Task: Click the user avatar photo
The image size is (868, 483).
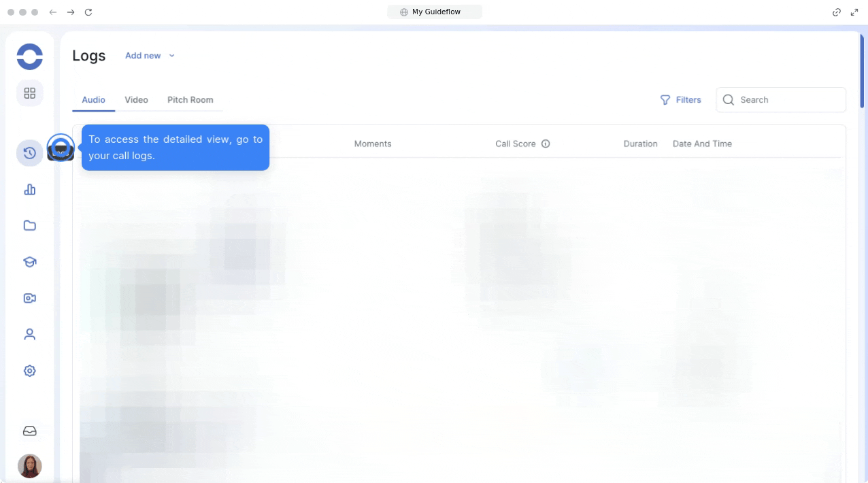Action: (x=30, y=466)
